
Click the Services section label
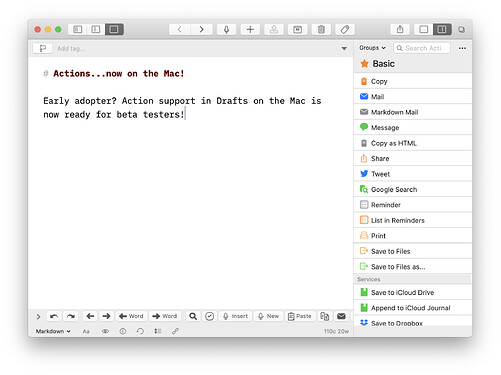click(369, 279)
